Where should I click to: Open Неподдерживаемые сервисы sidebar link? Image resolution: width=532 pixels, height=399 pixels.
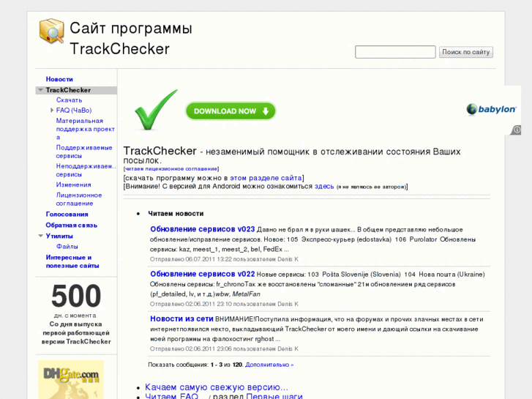[x=86, y=170]
